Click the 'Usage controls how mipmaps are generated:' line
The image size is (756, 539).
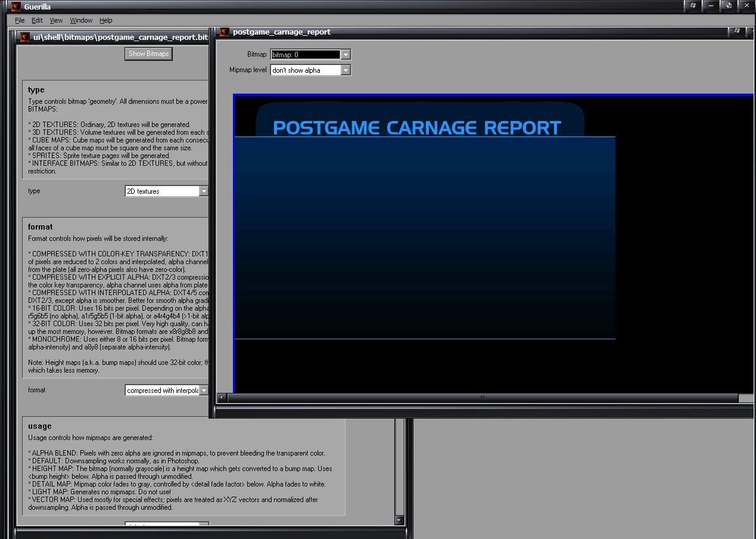(91, 438)
